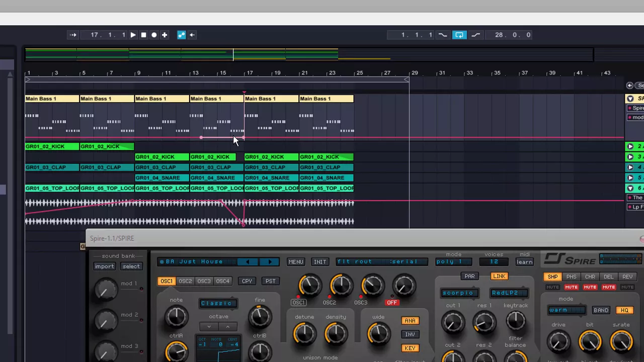Select the first Main Bass 1 clip
Image resolution: width=644 pixels, height=362 pixels.
click(x=52, y=99)
